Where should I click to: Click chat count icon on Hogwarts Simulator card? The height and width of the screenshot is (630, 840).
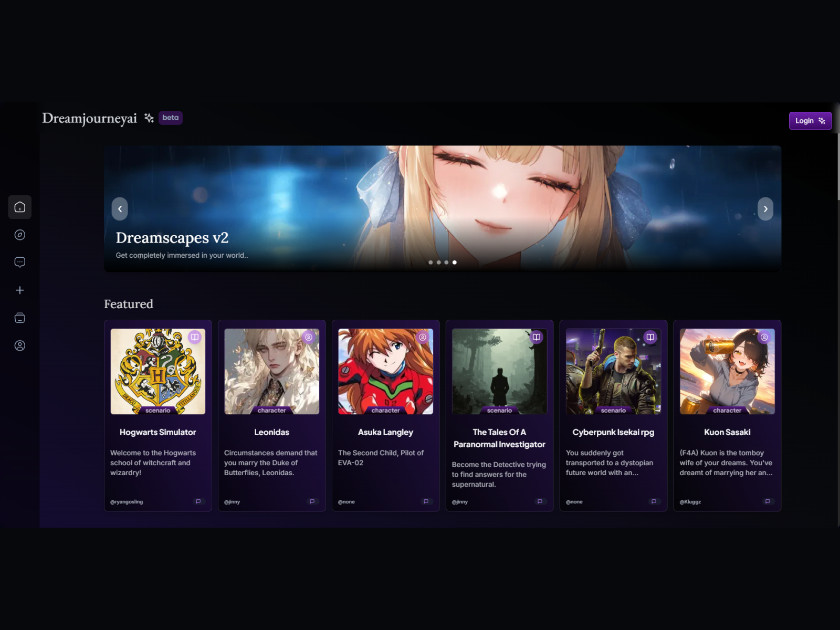click(198, 501)
